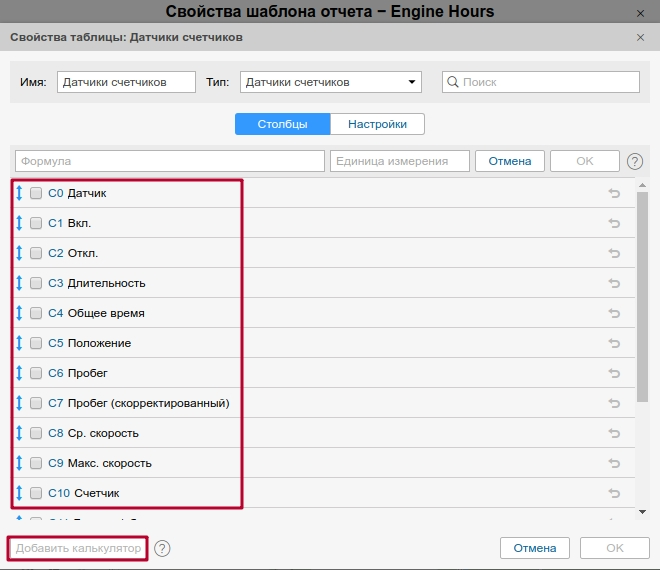The height and width of the screenshot is (570, 660).
Task: Tick the C6 Пробег checkbox
Action: tap(36, 373)
